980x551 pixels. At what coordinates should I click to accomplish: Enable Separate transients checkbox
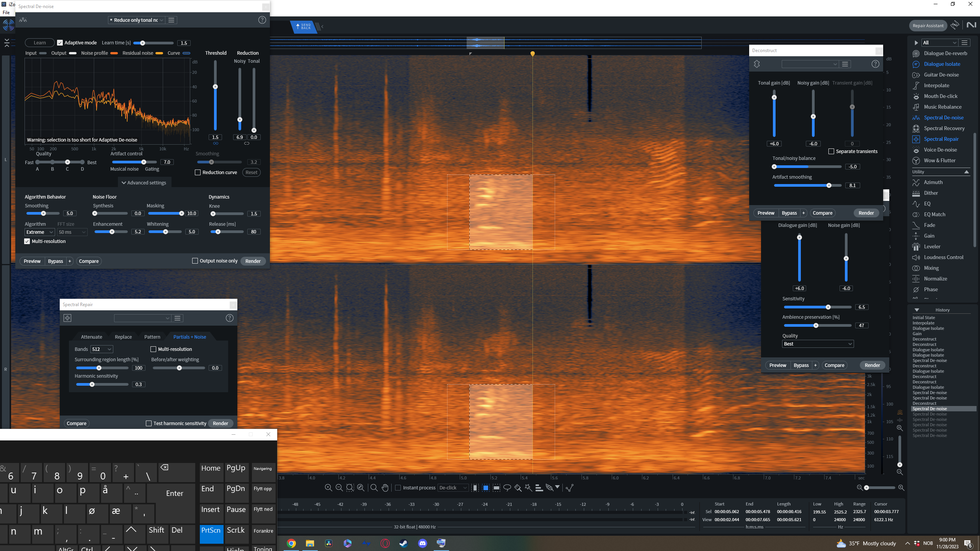(x=831, y=151)
